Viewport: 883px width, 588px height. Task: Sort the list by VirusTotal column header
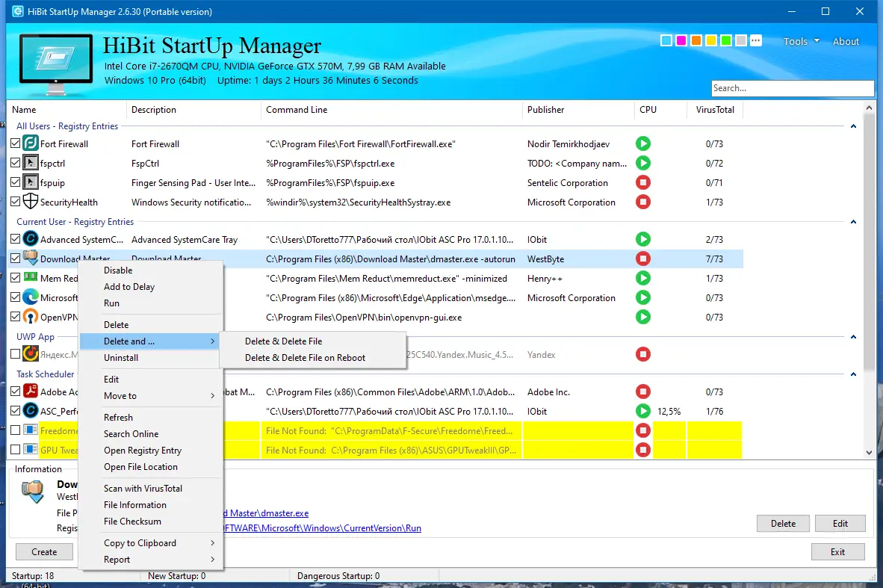pos(715,110)
